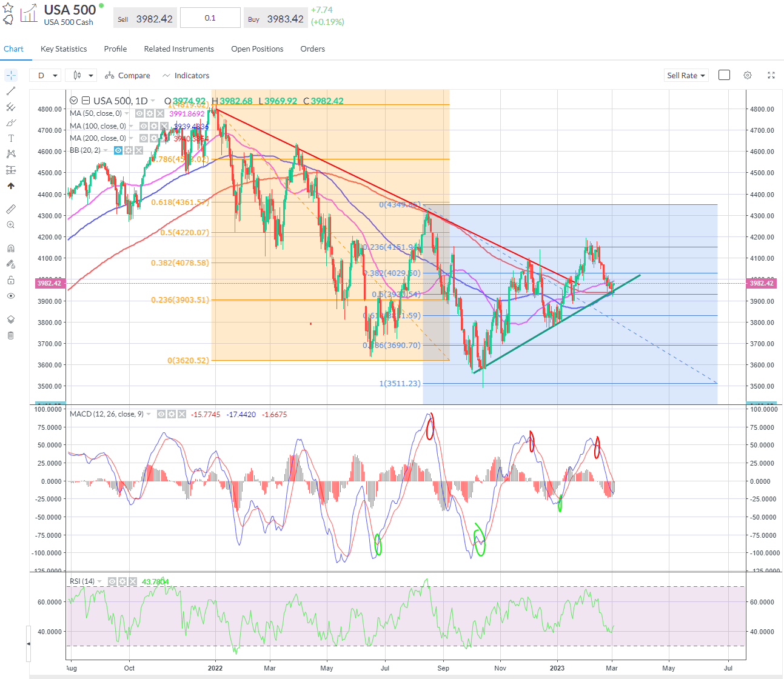
Task: Click the trash icon to remove drawings
Action: point(10,335)
